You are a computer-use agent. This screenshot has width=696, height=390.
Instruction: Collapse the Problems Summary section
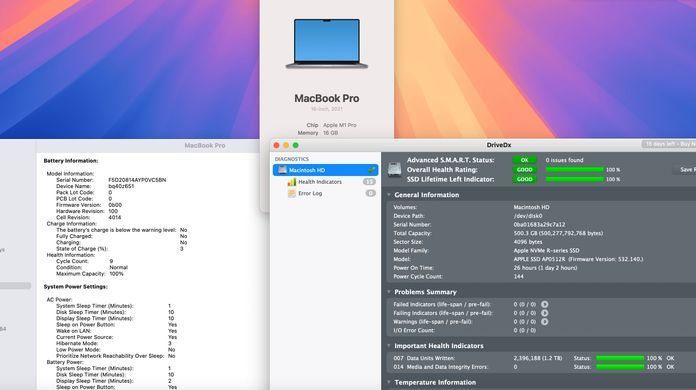[x=389, y=292]
